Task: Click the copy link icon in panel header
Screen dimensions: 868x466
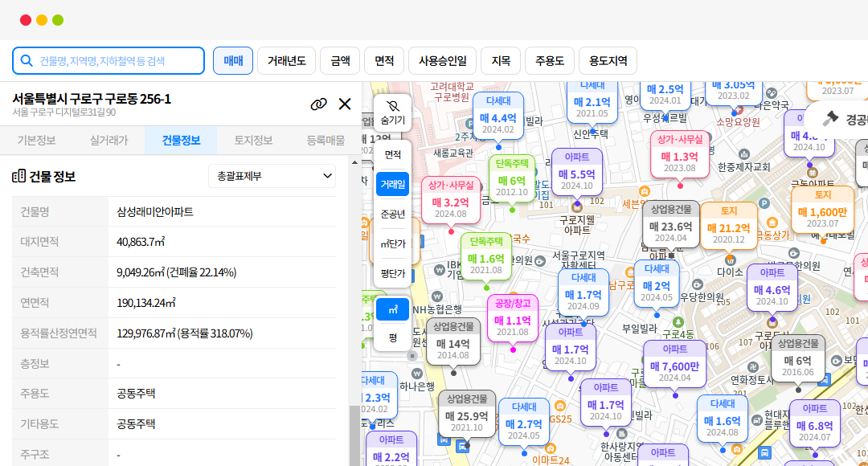Action: point(319,104)
